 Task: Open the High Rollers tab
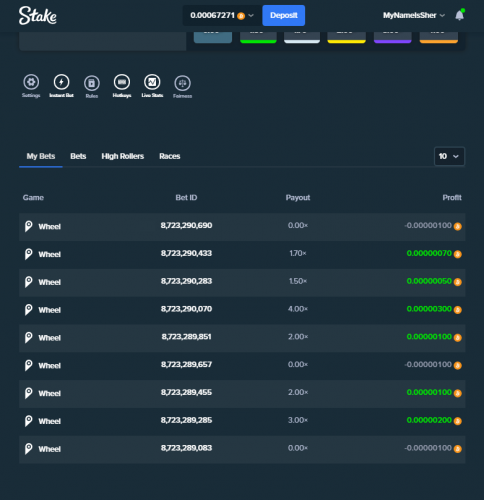123,156
